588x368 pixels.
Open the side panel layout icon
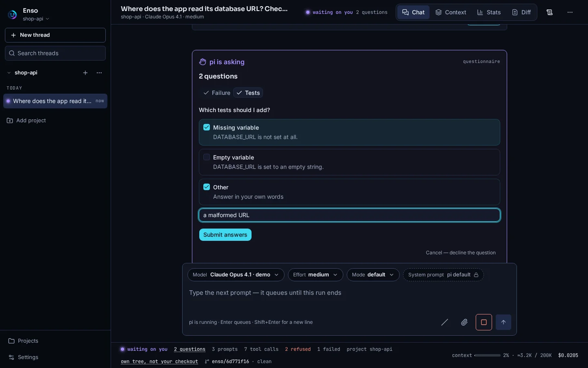pyautogui.click(x=550, y=12)
